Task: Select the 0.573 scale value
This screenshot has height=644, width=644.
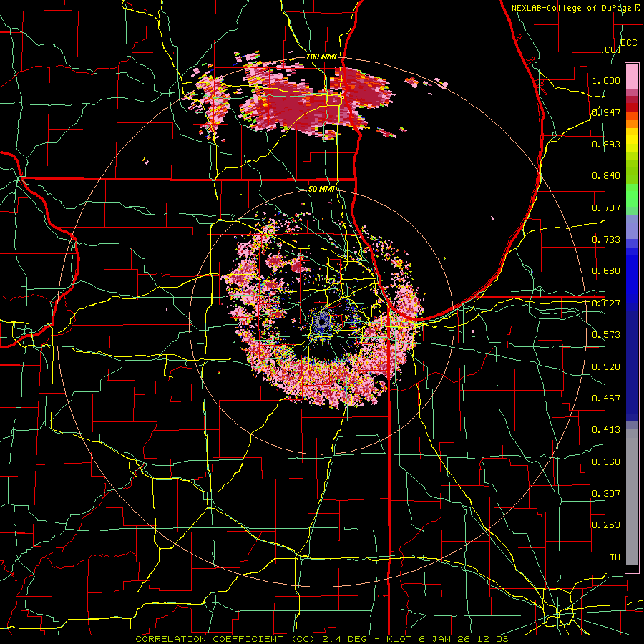Action: point(606,335)
